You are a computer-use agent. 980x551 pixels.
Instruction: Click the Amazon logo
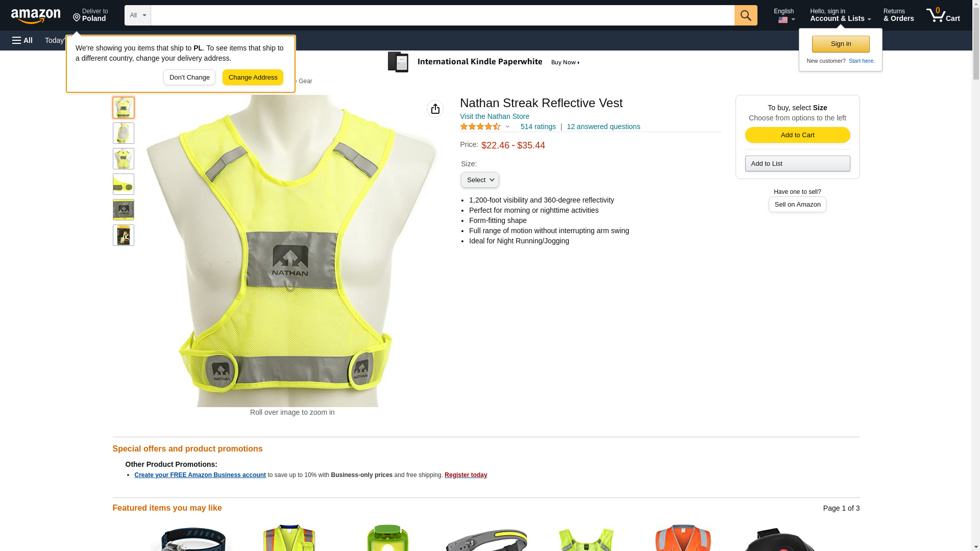pyautogui.click(x=36, y=16)
